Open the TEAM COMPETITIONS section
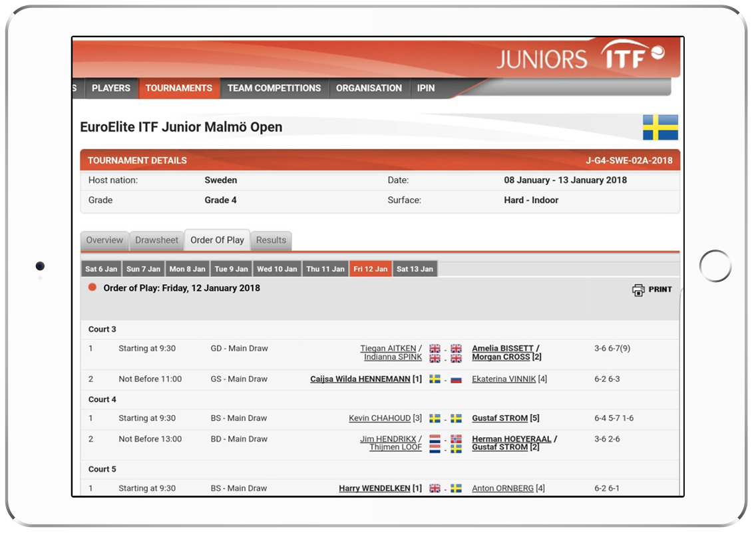Screen dimensions: 756x535 [x=273, y=88]
